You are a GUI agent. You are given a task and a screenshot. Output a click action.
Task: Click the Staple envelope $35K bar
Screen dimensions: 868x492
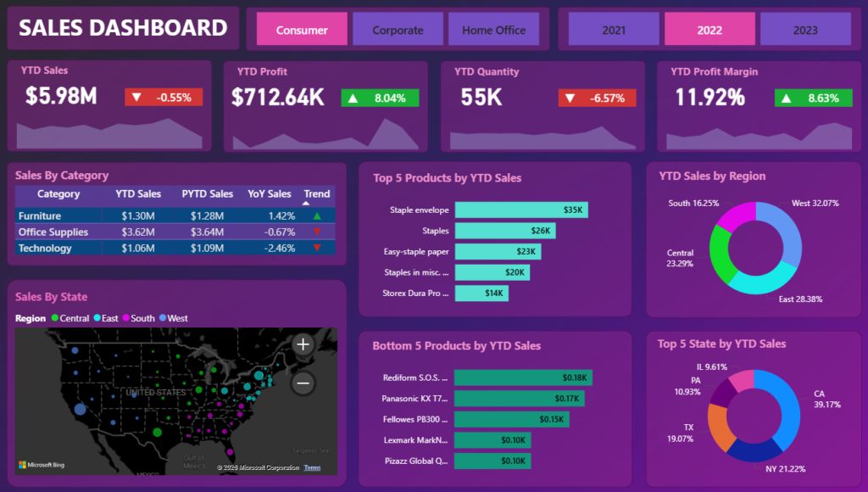pyautogui.click(x=520, y=210)
